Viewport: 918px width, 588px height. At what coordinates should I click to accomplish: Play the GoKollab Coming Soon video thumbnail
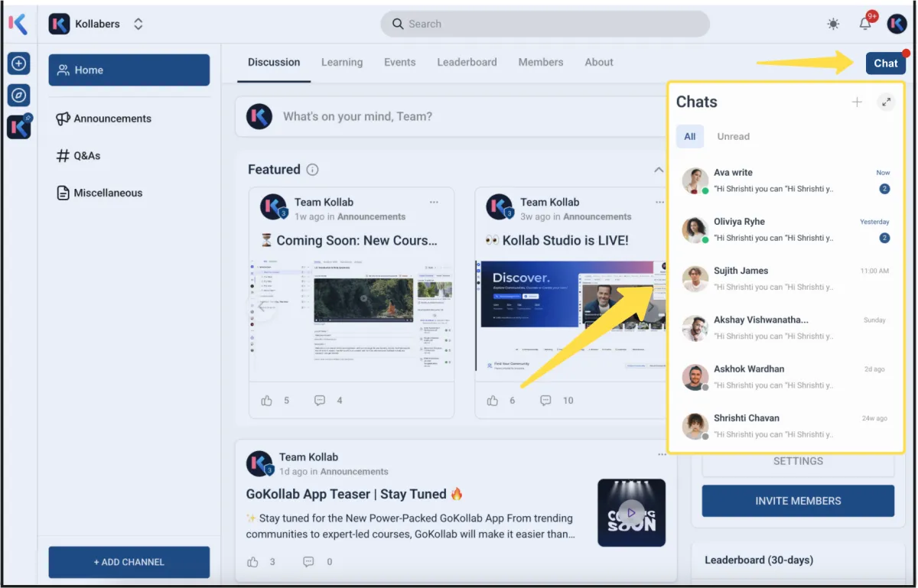[631, 512]
